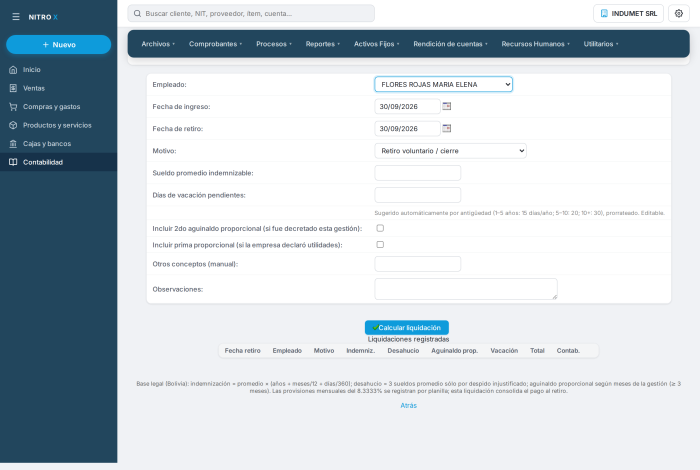Click Días de vacación pendientes field

pos(417,195)
